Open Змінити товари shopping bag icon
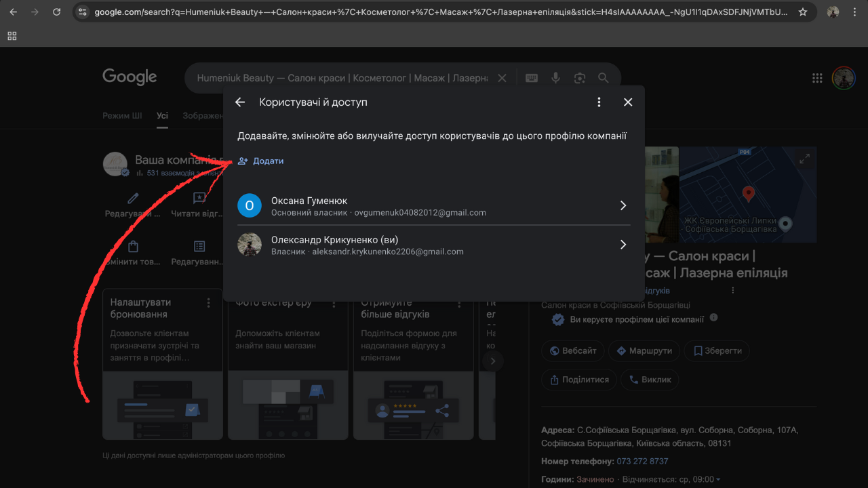 coord(133,246)
